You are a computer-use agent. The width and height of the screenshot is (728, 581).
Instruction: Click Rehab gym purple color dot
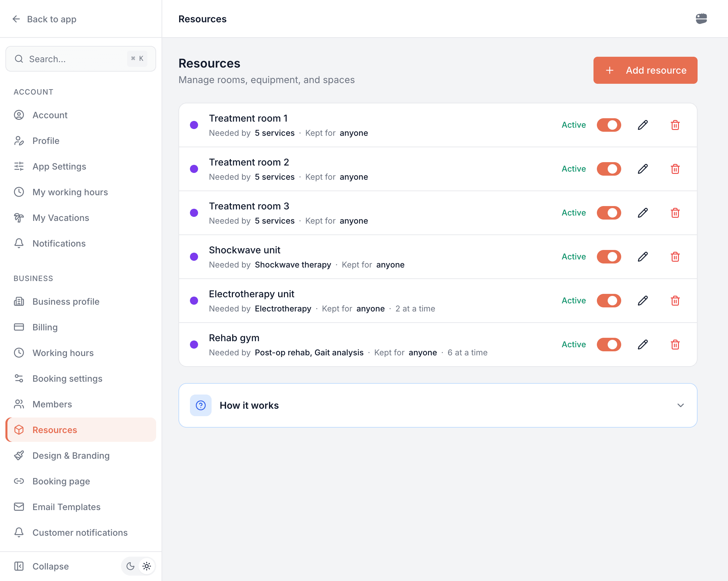pyautogui.click(x=194, y=345)
